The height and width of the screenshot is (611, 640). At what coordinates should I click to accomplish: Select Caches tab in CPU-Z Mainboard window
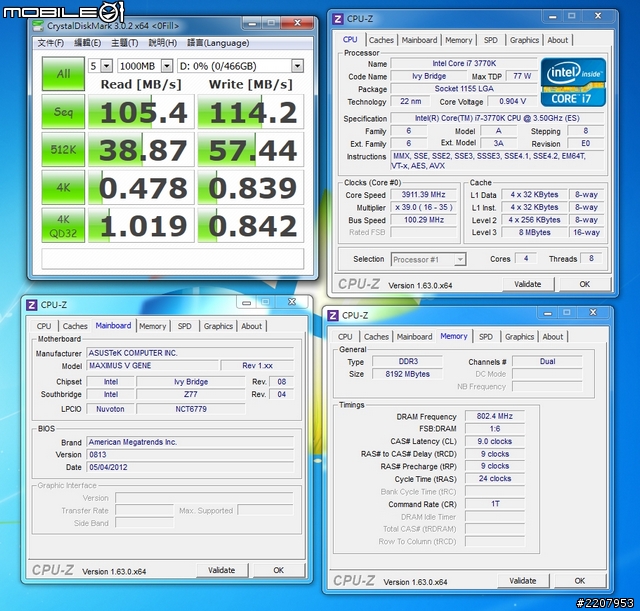click(x=75, y=326)
